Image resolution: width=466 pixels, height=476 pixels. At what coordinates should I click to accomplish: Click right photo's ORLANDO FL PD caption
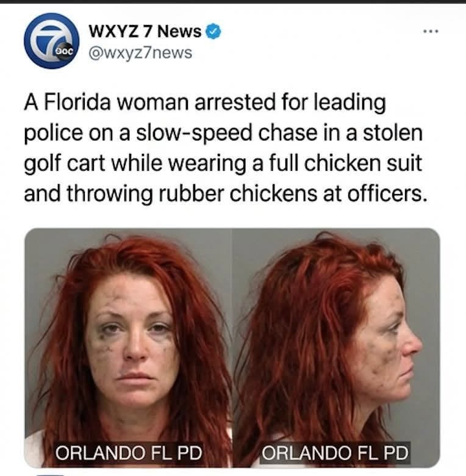(x=335, y=453)
